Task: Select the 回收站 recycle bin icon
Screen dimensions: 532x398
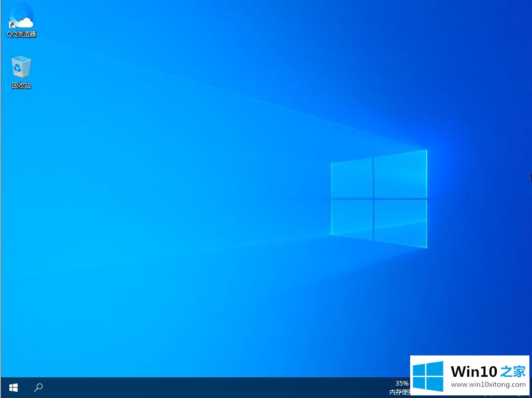Action: (x=21, y=72)
